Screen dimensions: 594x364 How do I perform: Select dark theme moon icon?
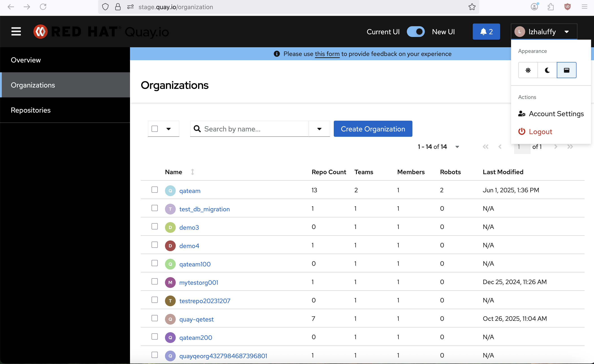547,70
